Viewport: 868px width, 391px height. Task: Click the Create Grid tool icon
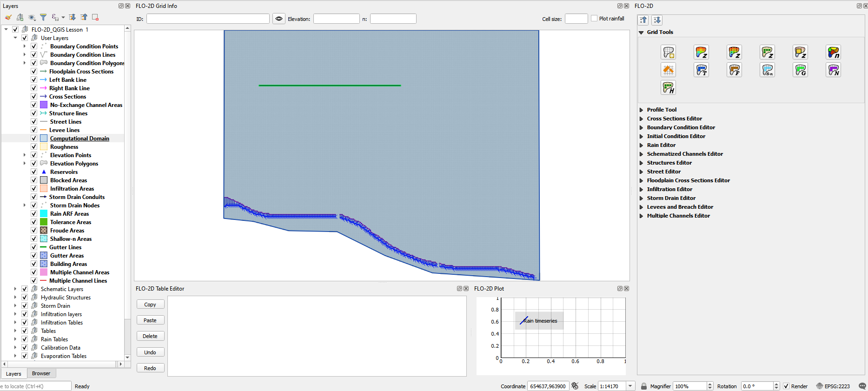668,52
